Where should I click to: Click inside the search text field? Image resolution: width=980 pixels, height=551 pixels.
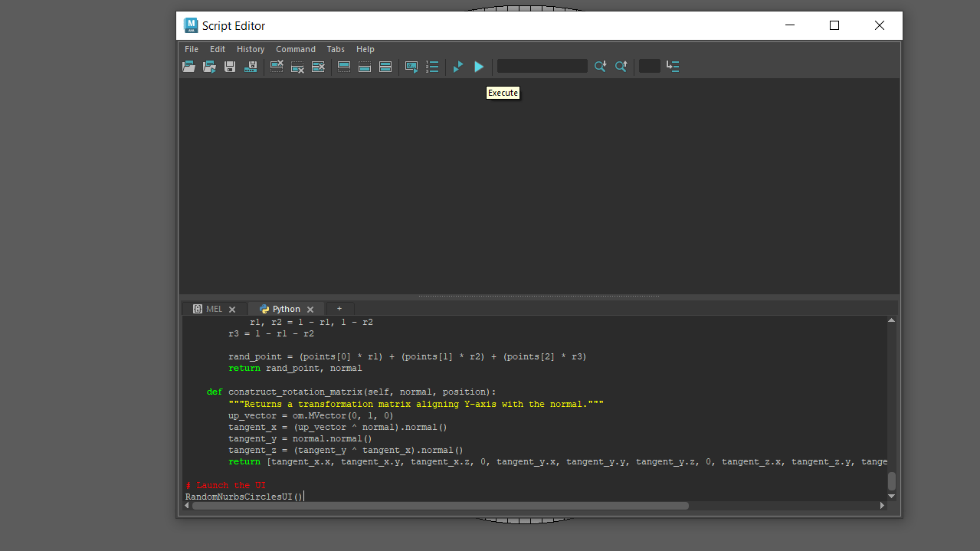point(542,66)
